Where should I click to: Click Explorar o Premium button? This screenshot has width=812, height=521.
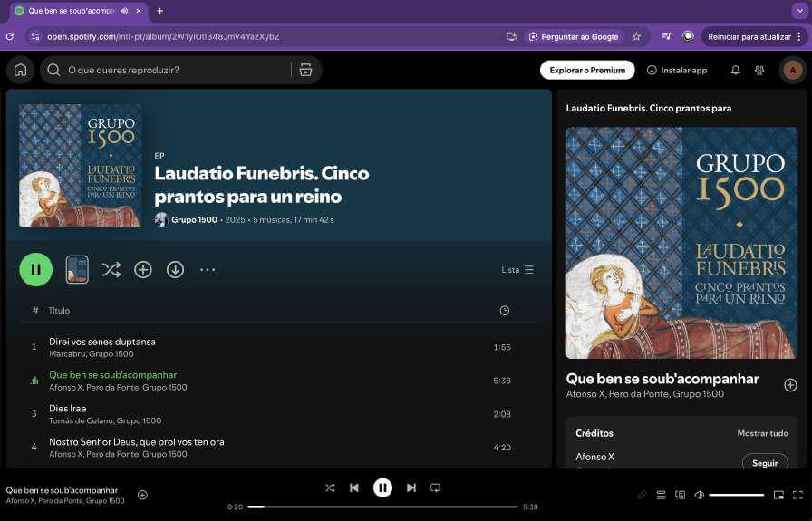tap(587, 70)
